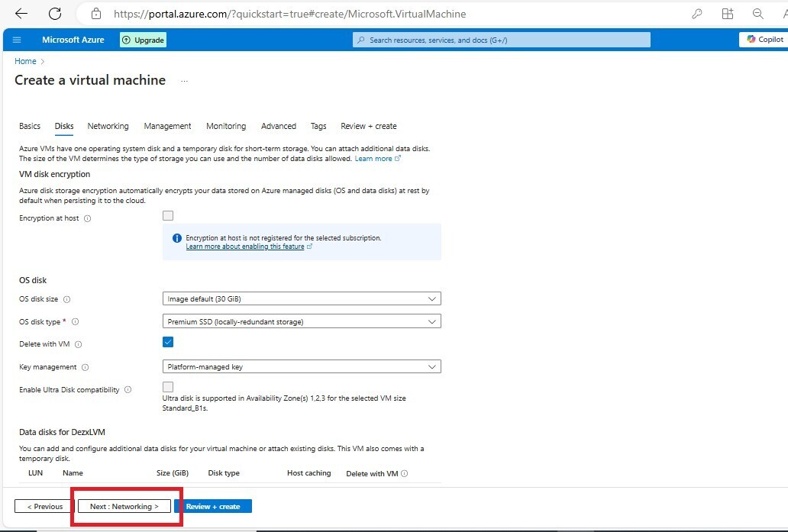The width and height of the screenshot is (788, 532).
Task: Open the Tags tab
Action: pos(318,126)
